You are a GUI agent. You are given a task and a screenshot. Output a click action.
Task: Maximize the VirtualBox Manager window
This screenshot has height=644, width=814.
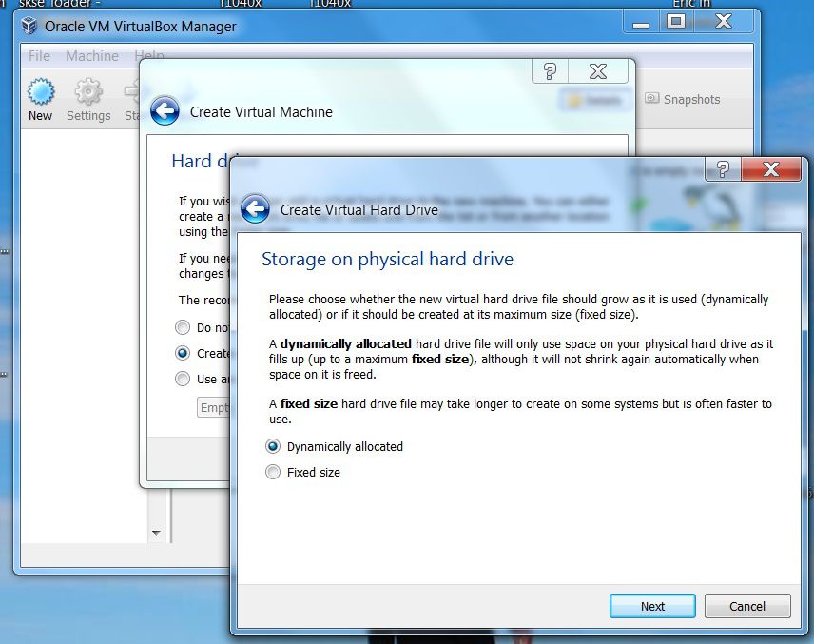(x=676, y=22)
